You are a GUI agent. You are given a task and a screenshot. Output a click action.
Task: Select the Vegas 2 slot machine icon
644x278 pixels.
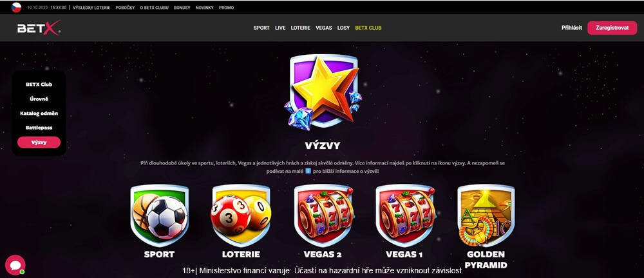pyautogui.click(x=324, y=215)
